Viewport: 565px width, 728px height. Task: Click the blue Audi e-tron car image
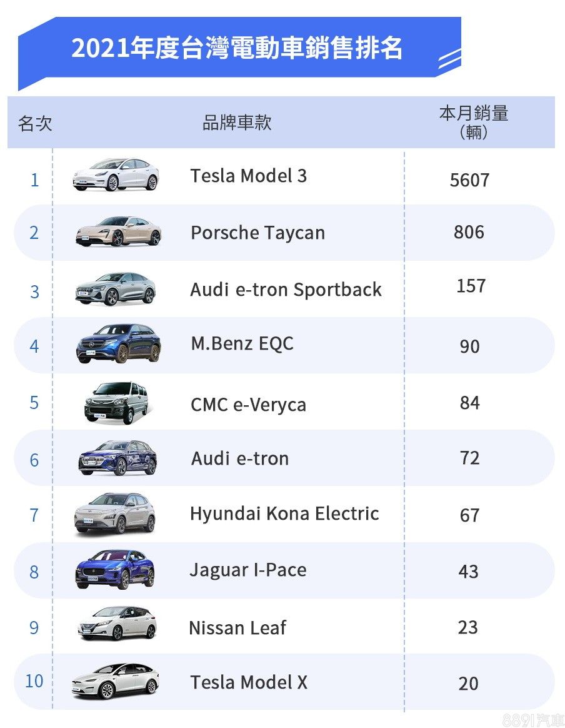[117, 458]
